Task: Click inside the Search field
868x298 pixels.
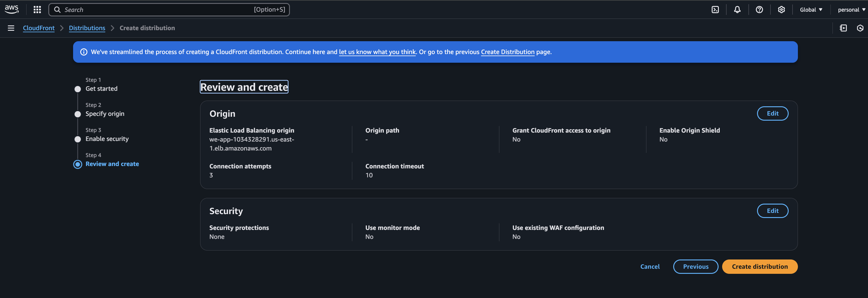Action: click(x=169, y=10)
